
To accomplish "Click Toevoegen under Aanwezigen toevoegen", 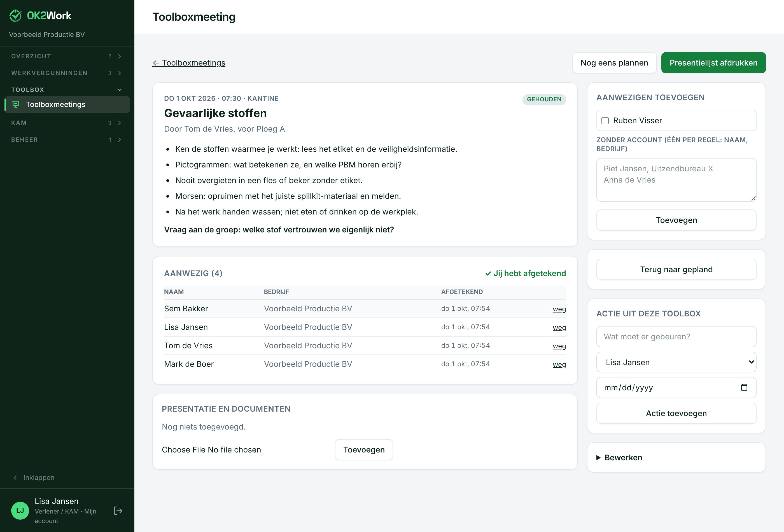I will 676,220.
